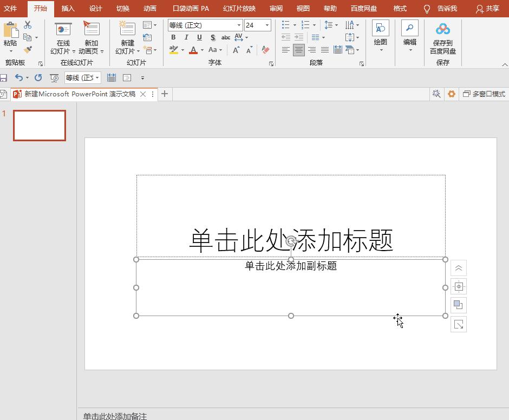Toggle italic formatting

click(186, 37)
